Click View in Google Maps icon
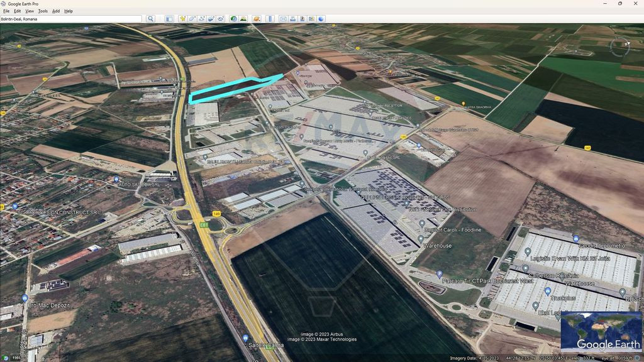The height and width of the screenshot is (362, 644). pos(311,19)
